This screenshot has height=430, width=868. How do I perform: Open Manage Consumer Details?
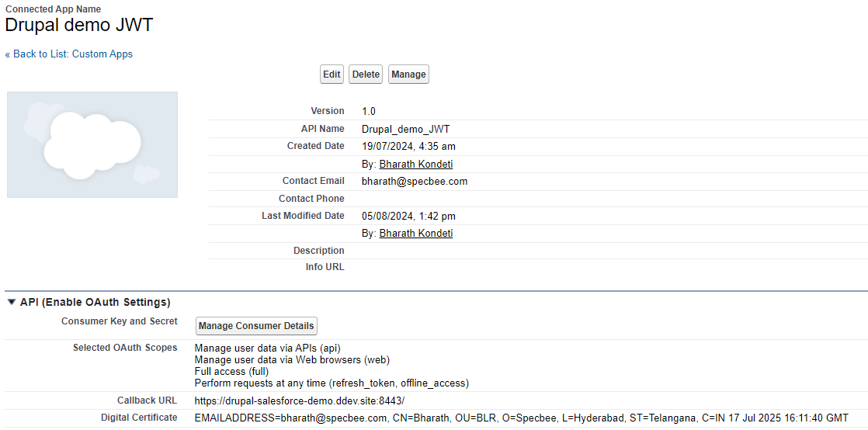(x=256, y=326)
